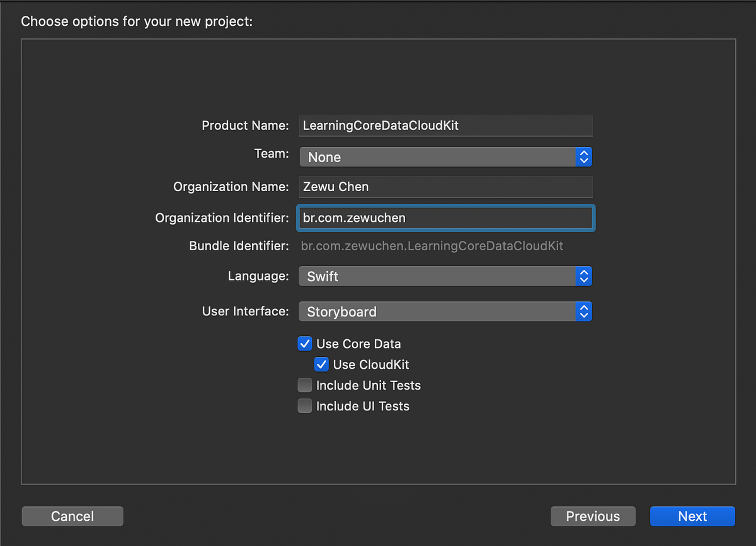Viewport: 756px width, 546px height.
Task: Enable Include Unit Tests
Action: 305,385
